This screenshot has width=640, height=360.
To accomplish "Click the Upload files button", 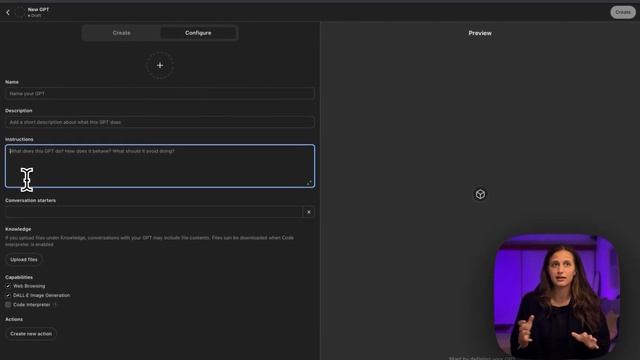I will (24, 260).
